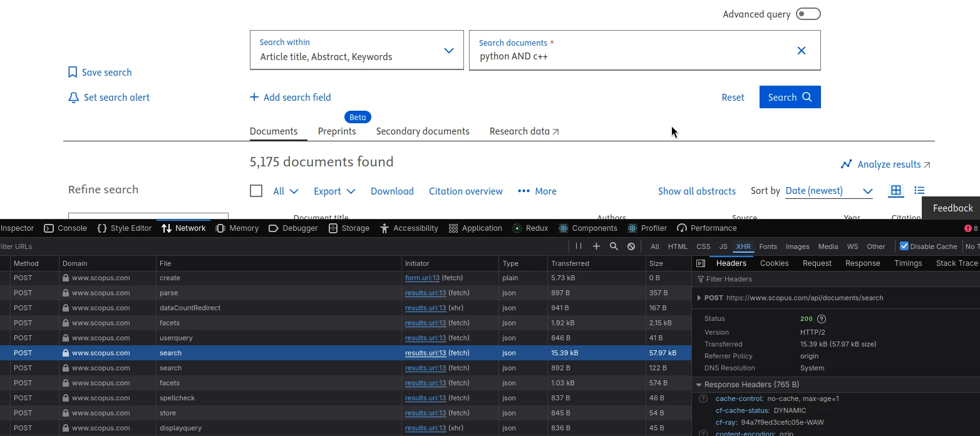Switch to the Secondary documents tab
This screenshot has width=980, height=436.
click(423, 131)
